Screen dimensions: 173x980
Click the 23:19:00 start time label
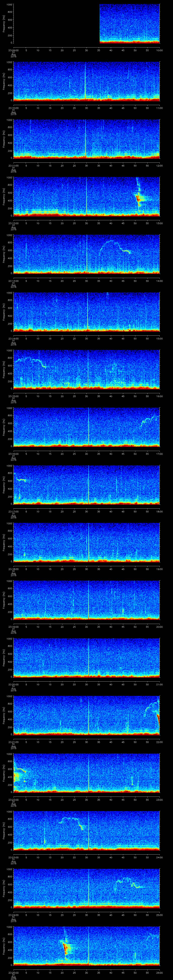pyautogui.click(x=13, y=627)
